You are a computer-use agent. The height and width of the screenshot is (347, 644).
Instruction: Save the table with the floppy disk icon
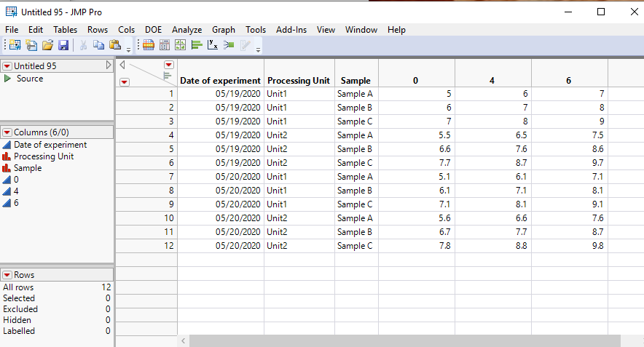pos(63,45)
